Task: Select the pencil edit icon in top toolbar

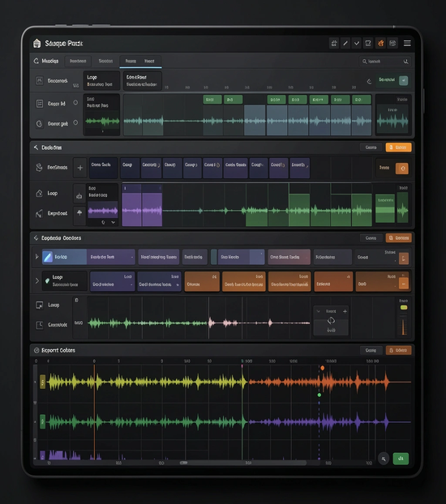Action: [345, 43]
